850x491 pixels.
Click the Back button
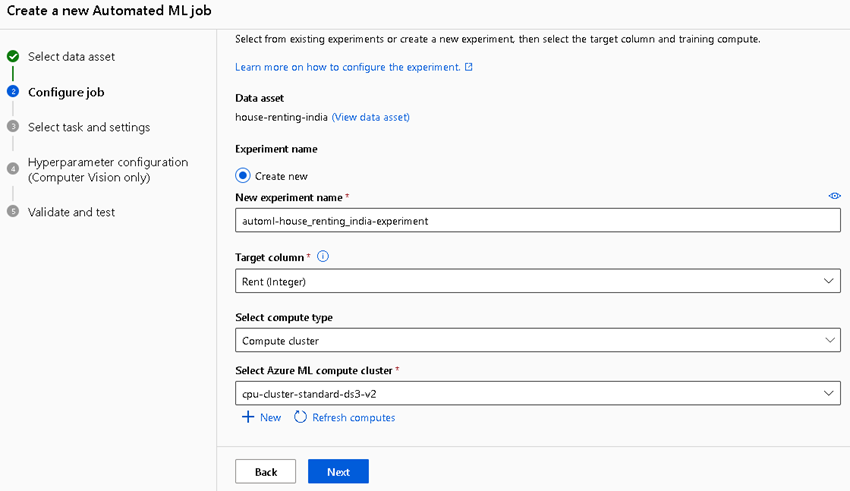266,471
